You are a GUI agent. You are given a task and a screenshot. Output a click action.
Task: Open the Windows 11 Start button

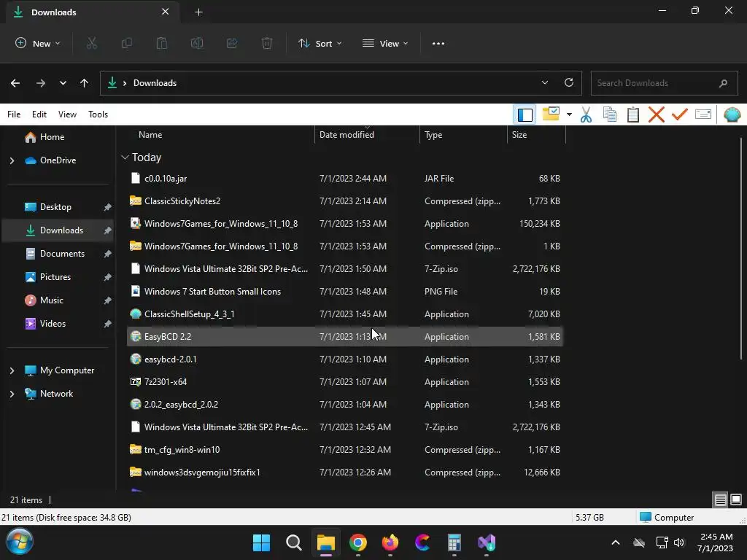pos(261,542)
